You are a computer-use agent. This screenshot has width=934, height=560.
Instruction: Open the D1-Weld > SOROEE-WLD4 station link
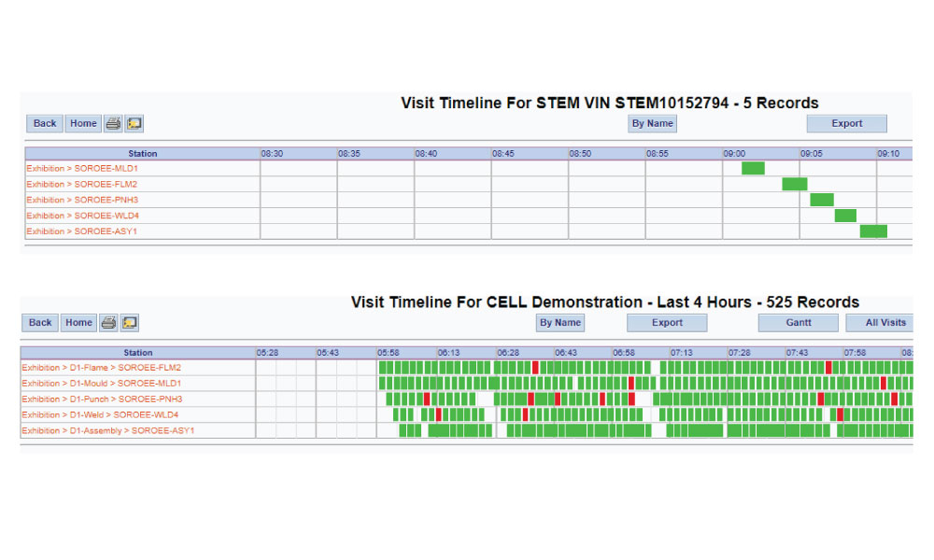pyautogui.click(x=100, y=414)
